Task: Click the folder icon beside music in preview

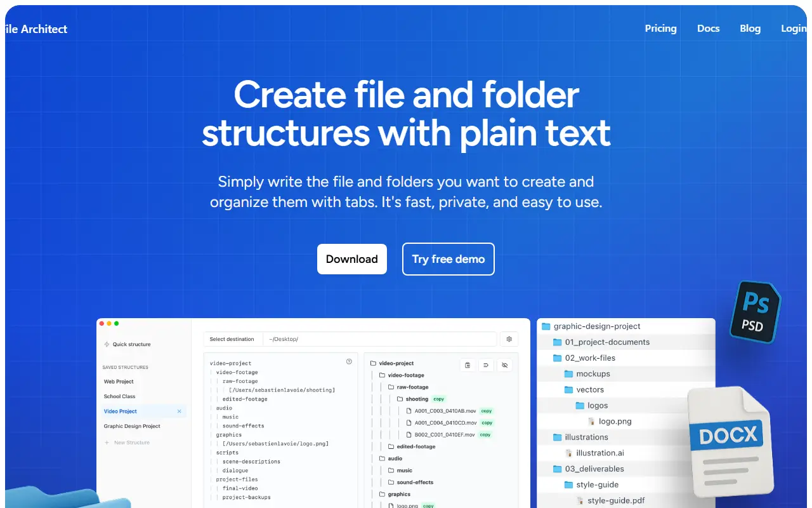Action: [391, 471]
